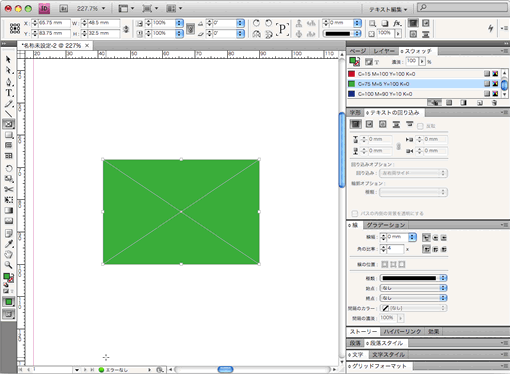This screenshot has height=374, width=510.
Task: Open the stroke start dropdown showing なし
Action: coord(414,288)
